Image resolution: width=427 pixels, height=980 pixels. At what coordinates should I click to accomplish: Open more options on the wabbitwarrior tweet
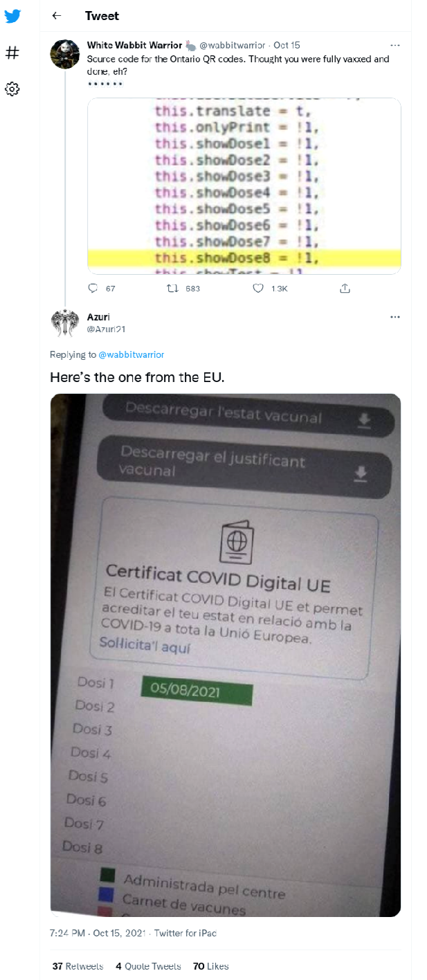click(394, 46)
